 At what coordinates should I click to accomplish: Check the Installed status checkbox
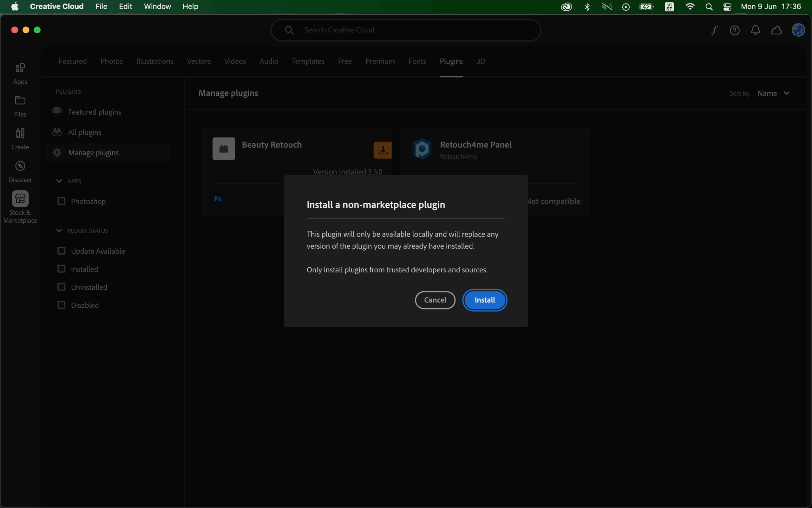click(62, 269)
